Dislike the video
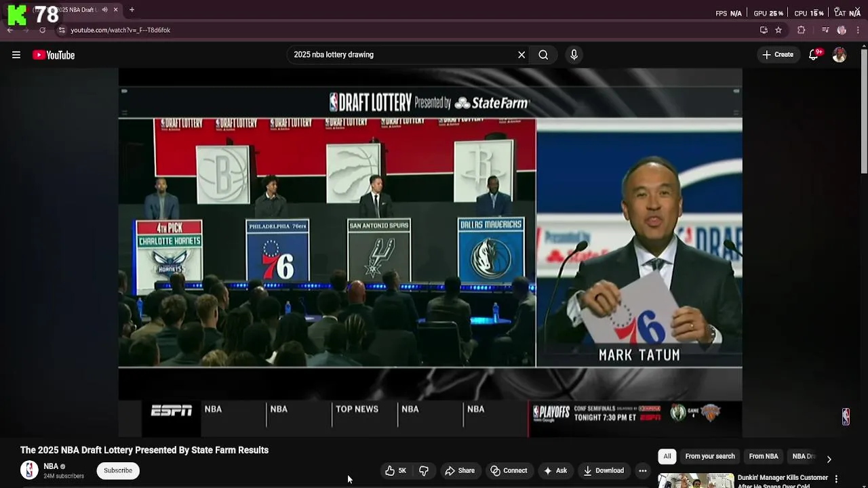Screen dimensions: 868x488 (424, 470)
